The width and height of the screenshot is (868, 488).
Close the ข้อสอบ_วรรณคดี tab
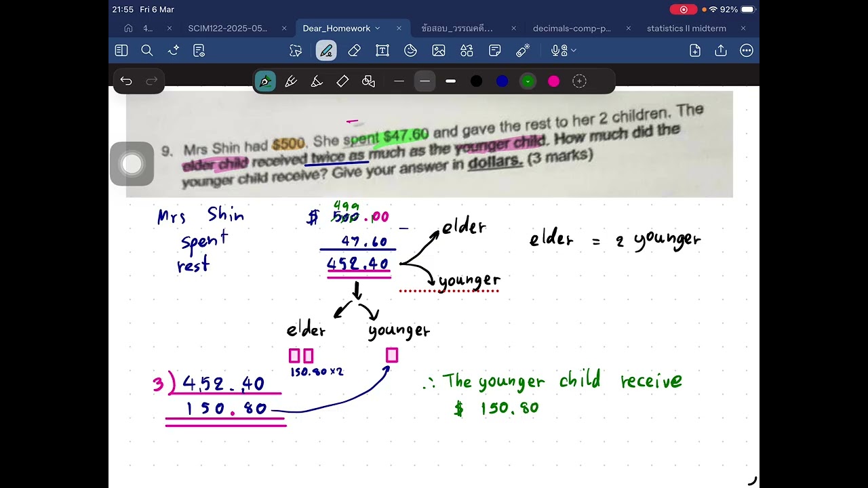click(513, 28)
